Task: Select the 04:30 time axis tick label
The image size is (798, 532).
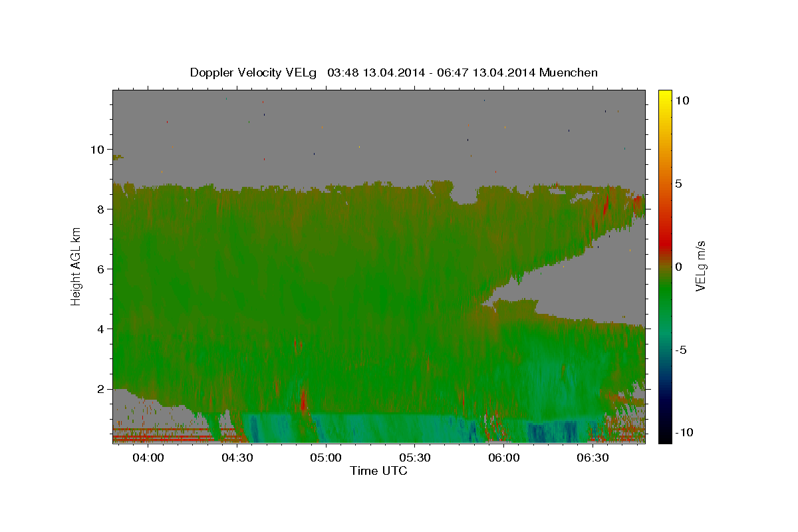Action: [237, 458]
